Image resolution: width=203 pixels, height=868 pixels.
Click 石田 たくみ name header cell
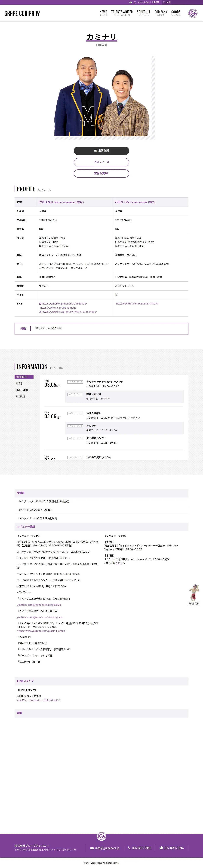coord(150,202)
